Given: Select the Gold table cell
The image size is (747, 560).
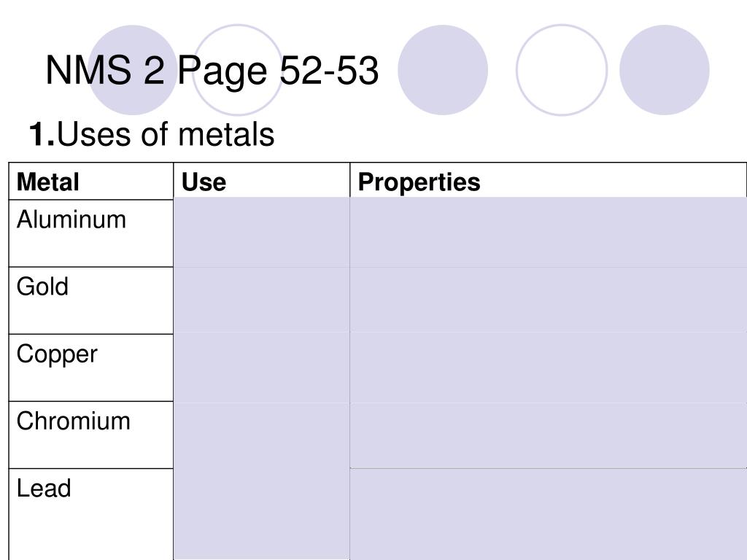Looking at the screenshot, I should (91, 300).
